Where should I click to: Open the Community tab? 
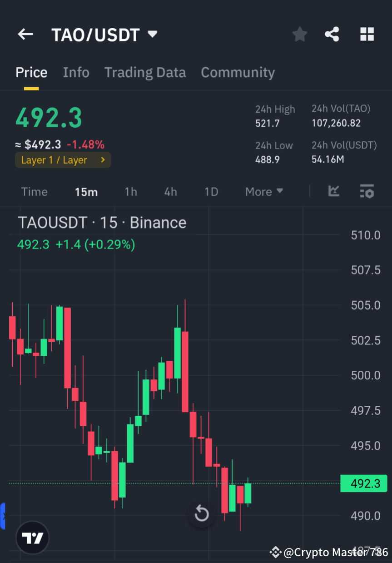238,72
